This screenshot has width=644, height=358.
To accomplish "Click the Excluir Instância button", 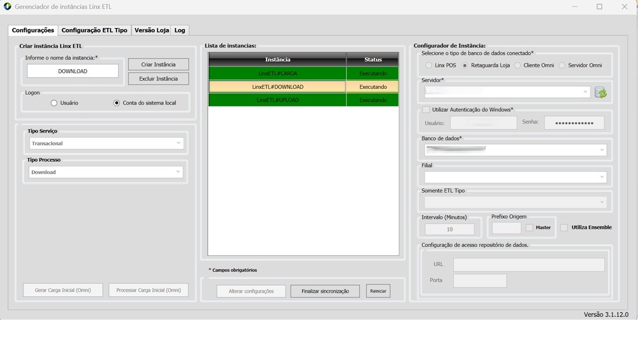I will pos(158,79).
